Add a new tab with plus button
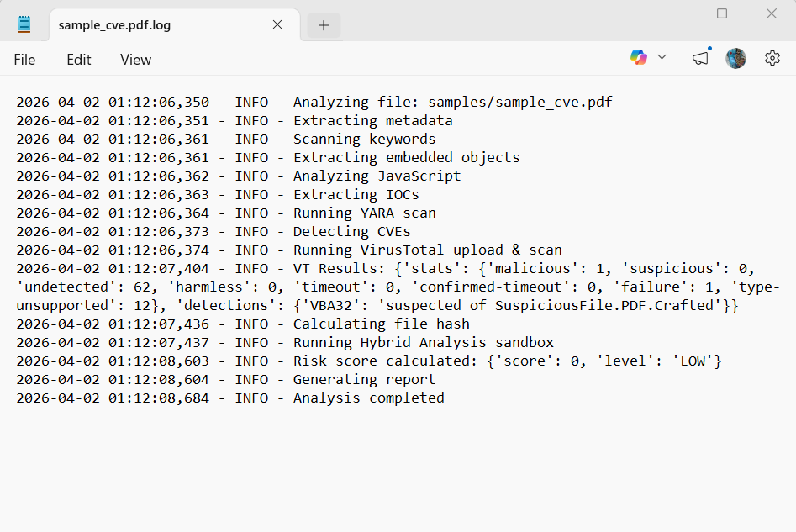Screen dimensions: 796x532 pos(324,25)
